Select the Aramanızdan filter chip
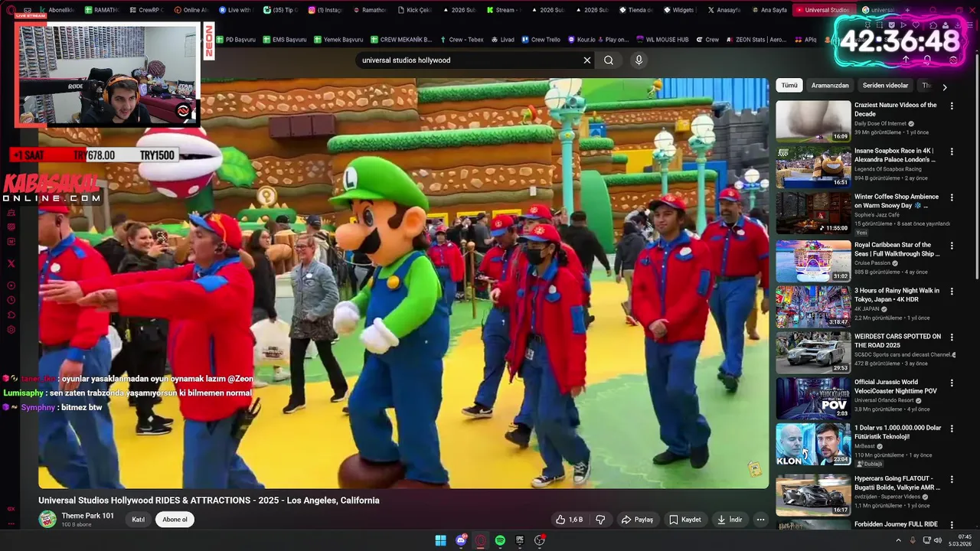980x551 pixels. [x=830, y=86]
